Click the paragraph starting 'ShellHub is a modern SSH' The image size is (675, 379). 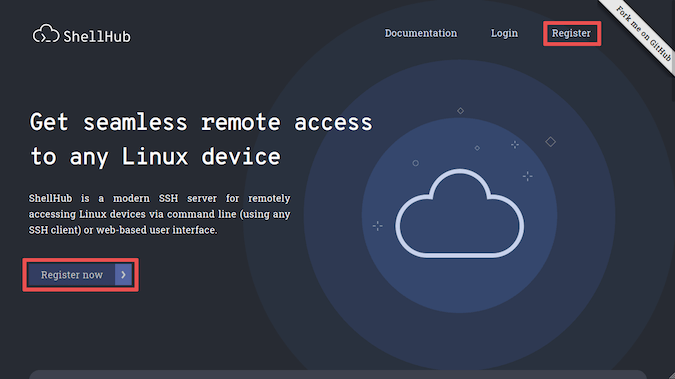[x=159, y=214]
